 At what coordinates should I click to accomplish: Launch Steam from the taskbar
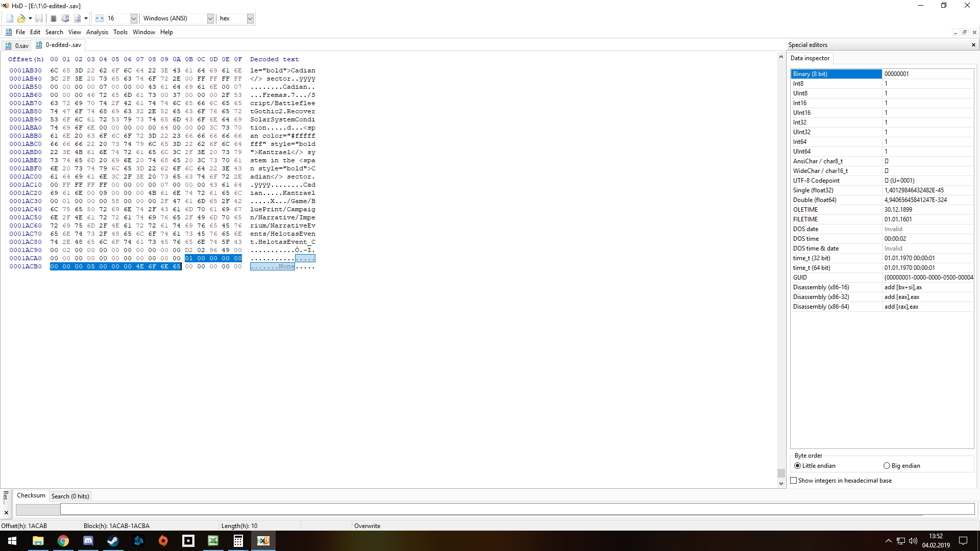pyautogui.click(x=113, y=541)
